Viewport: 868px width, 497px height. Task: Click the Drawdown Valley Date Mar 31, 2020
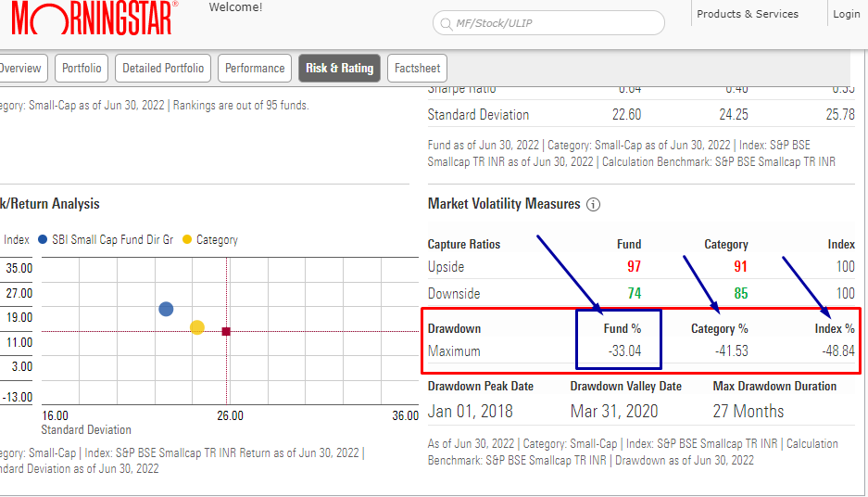614,412
